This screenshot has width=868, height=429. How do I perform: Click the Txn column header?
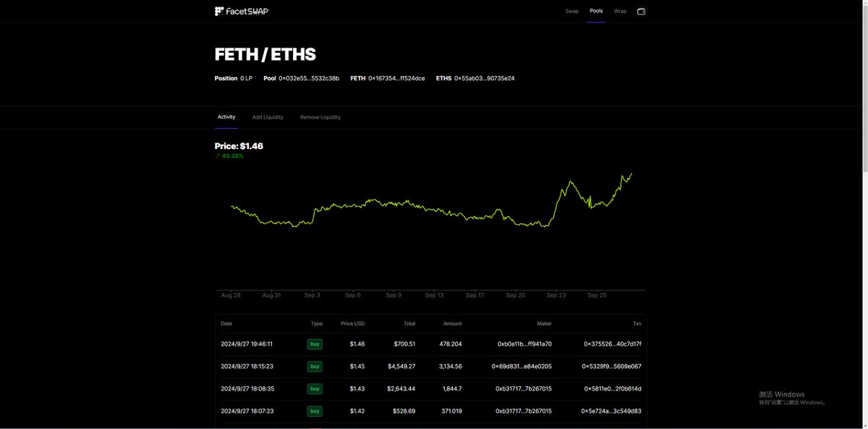click(x=637, y=323)
